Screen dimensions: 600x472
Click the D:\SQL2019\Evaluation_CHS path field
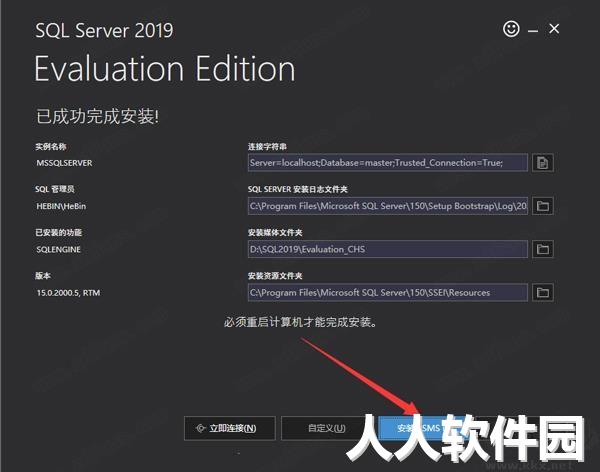pos(388,249)
